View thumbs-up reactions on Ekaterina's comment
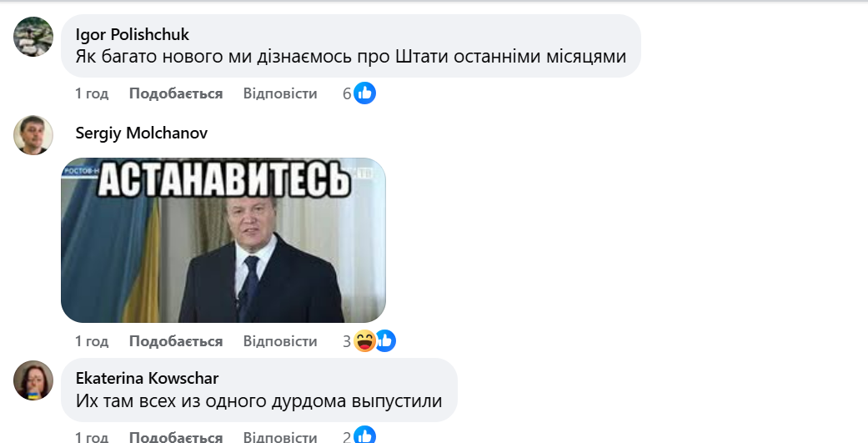 pos(365,435)
